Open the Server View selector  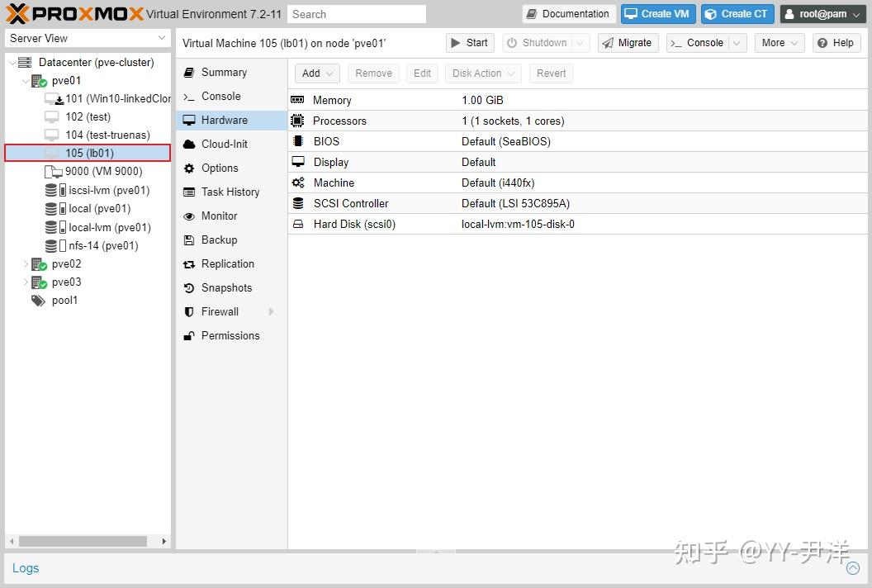pyautogui.click(x=87, y=38)
